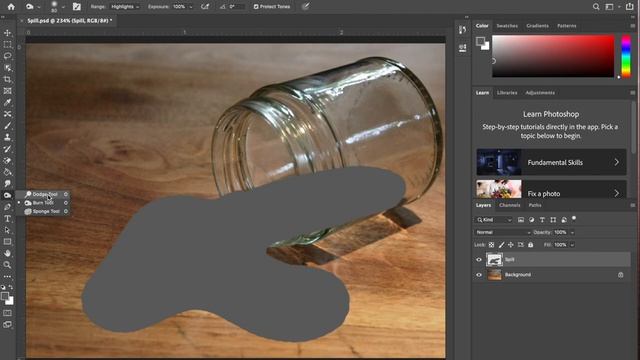Viewport: 640px width, 360px height.
Task: Switch to the Gradients tab
Action: [537, 26]
